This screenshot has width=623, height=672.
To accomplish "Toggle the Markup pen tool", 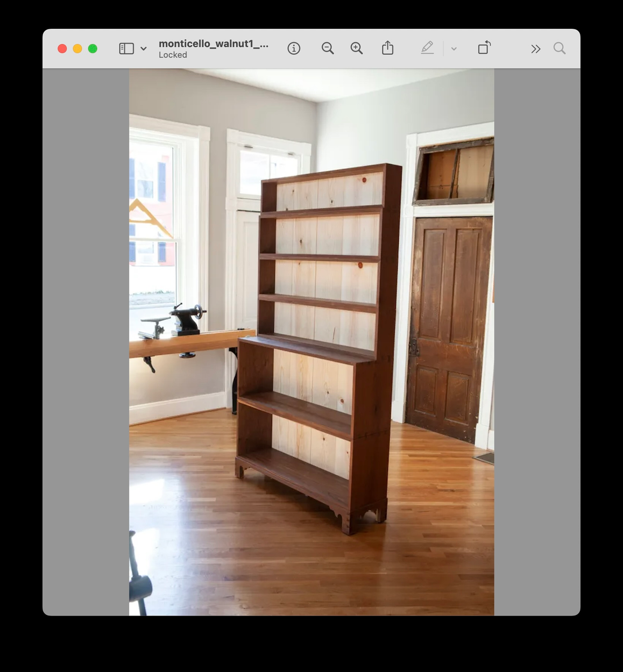I will [427, 48].
